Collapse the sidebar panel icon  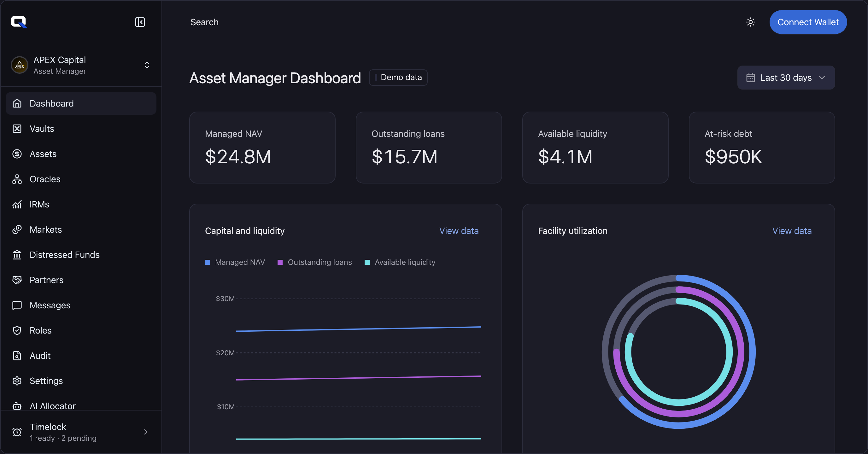click(140, 22)
